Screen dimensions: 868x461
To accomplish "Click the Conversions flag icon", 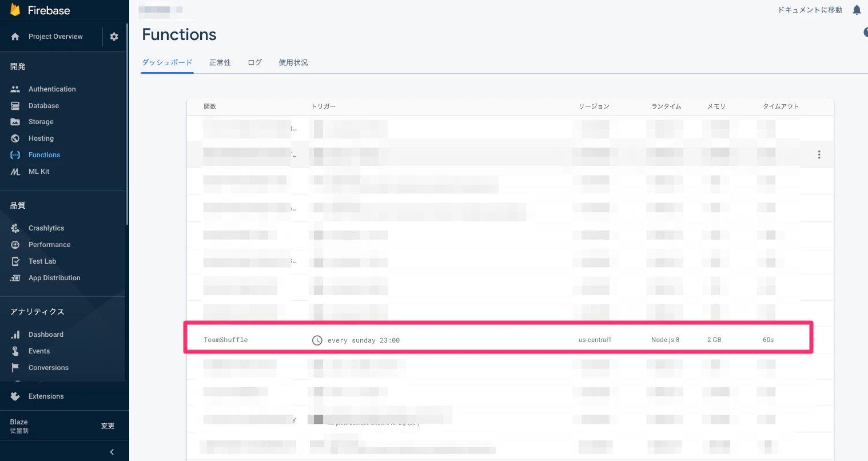I will pyautogui.click(x=15, y=368).
